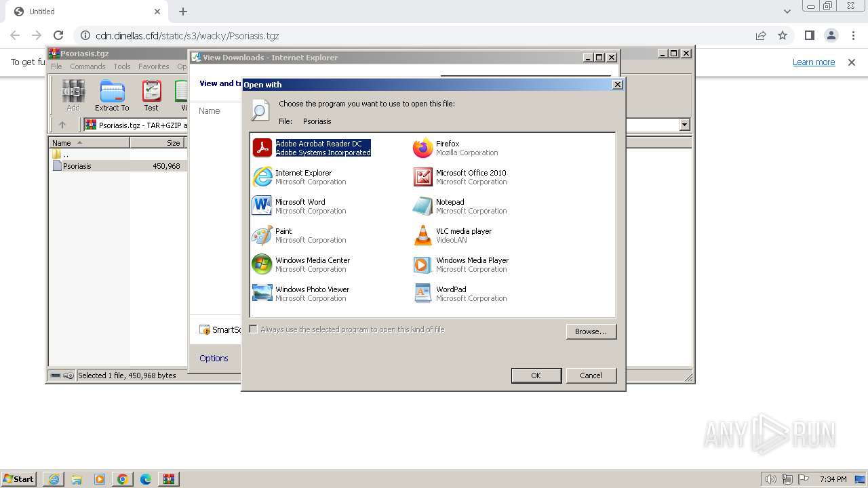Close the Open with dialog
The height and width of the screenshot is (488, 868).
click(617, 84)
